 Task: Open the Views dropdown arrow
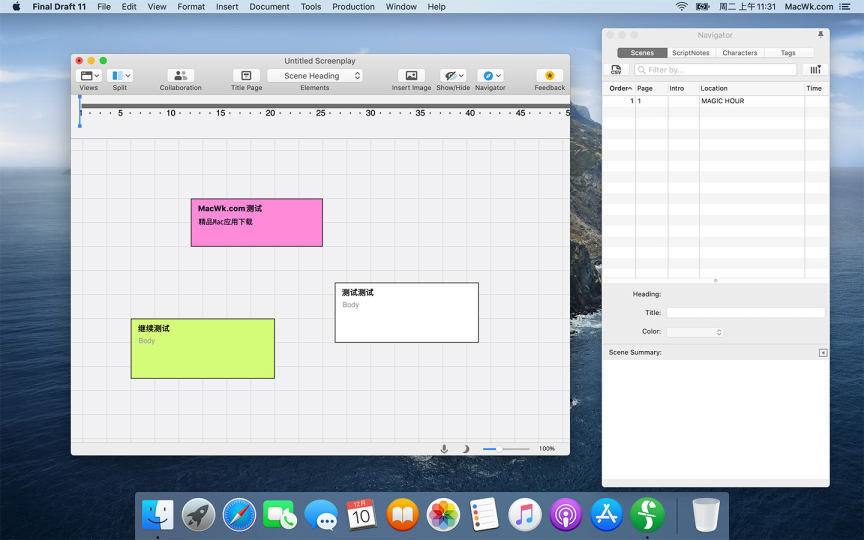[97, 75]
